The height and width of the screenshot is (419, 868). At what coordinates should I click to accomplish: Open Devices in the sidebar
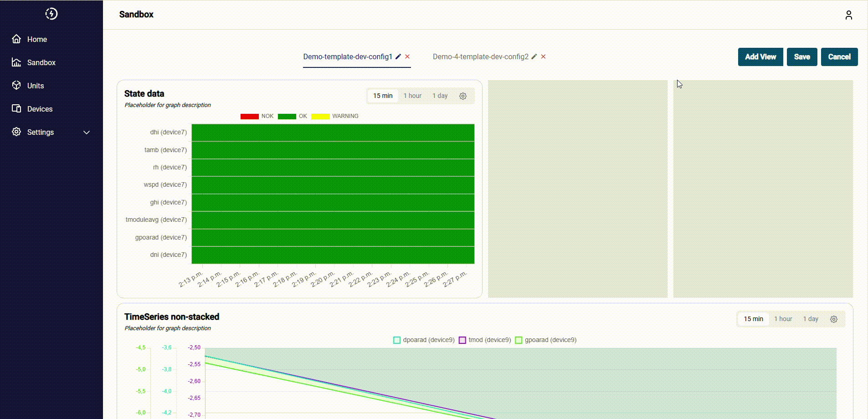click(40, 109)
